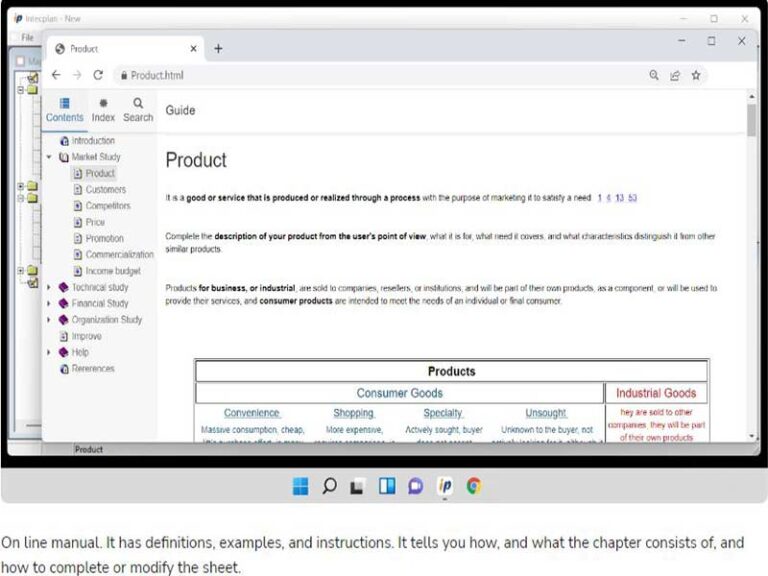Click the Guide header text

[x=180, y=111]
